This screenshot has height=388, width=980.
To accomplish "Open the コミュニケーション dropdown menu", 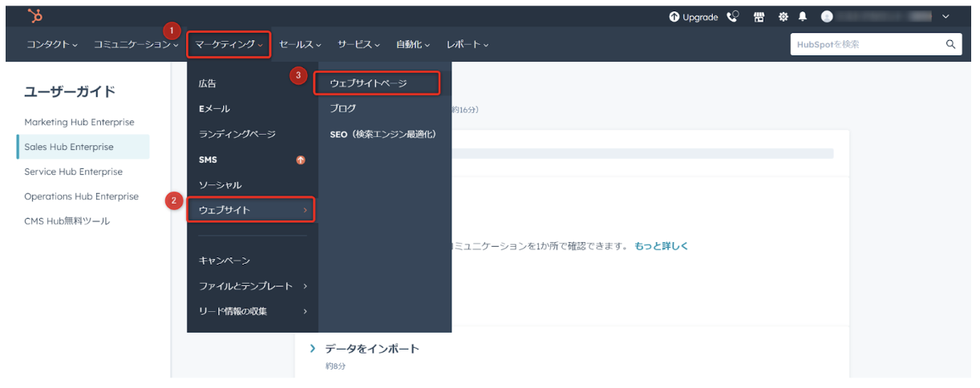I will [x=136, y=44].
